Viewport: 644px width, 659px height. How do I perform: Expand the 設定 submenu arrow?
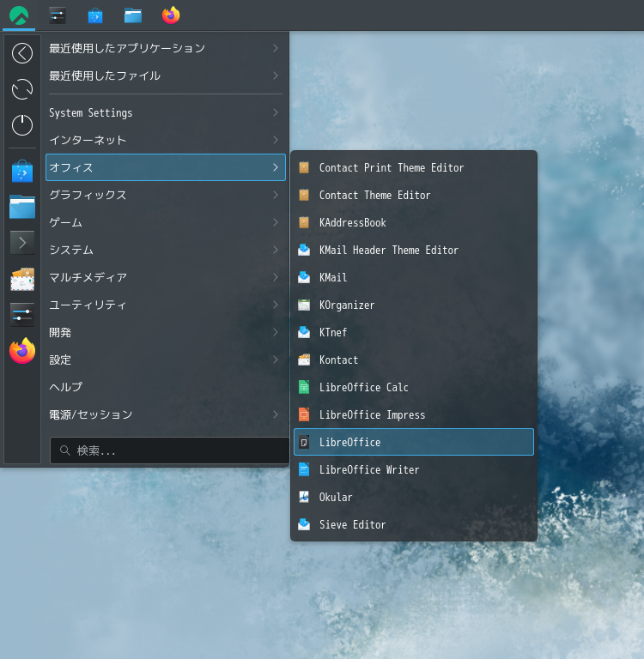276,360
